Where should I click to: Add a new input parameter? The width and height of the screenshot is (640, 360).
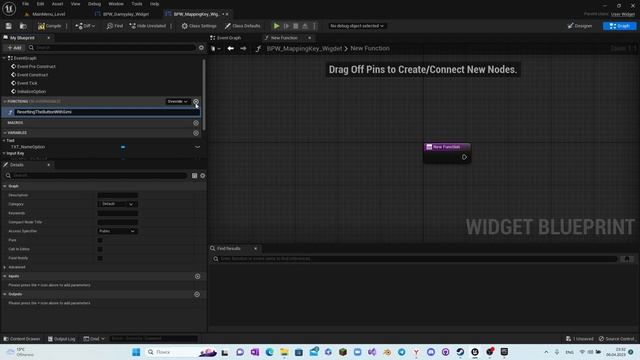click(197, 276)
